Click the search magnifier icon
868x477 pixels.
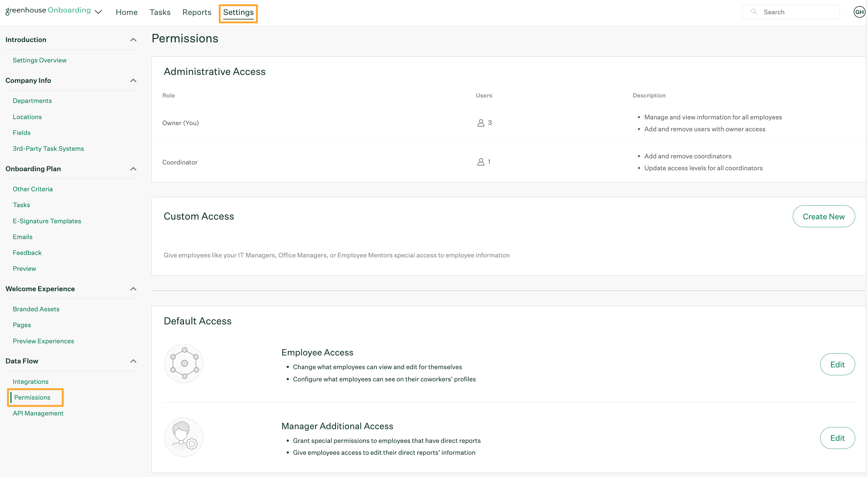[x=754, y=12]
